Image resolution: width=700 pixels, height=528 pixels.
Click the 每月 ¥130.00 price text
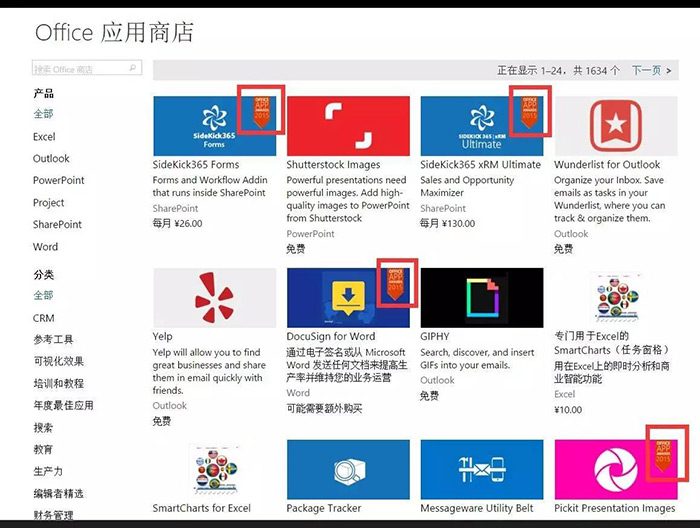[x=447, y=223]
